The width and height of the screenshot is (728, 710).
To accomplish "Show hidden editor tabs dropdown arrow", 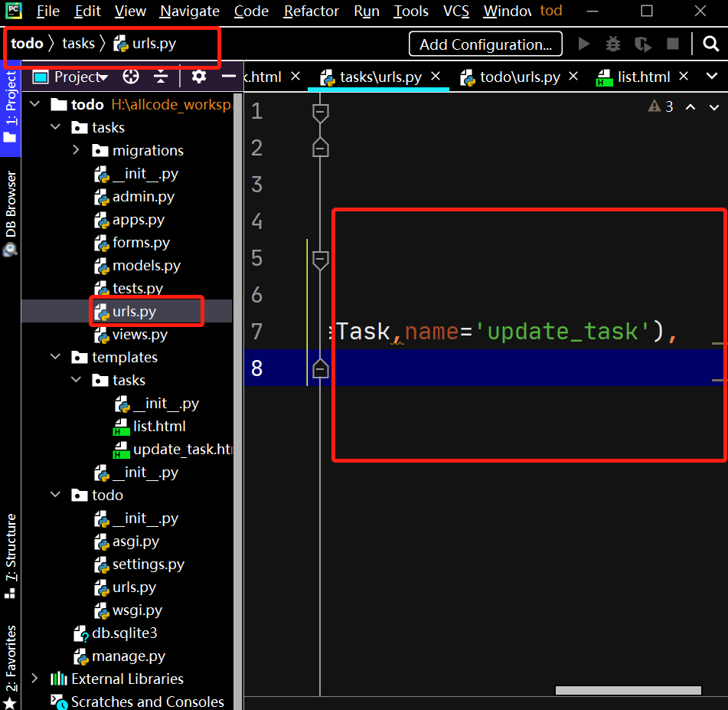I will [712, 76].
